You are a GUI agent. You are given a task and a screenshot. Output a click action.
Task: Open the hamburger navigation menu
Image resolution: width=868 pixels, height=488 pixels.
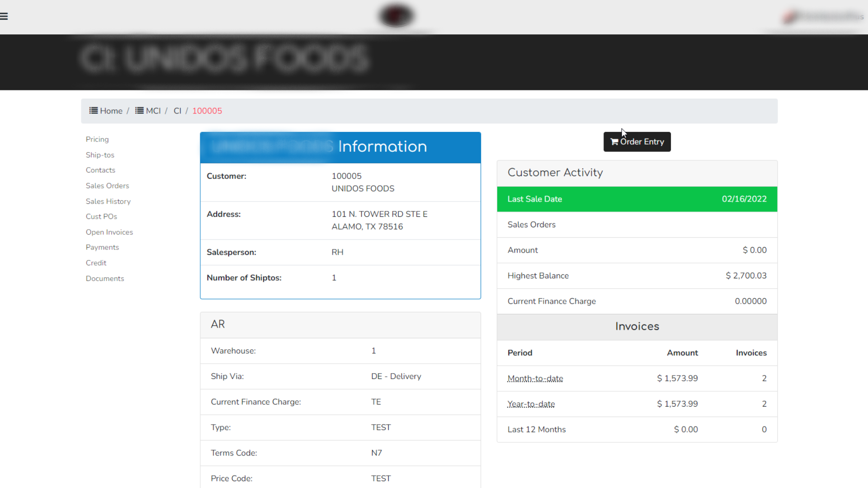click(x=5, y=16)
